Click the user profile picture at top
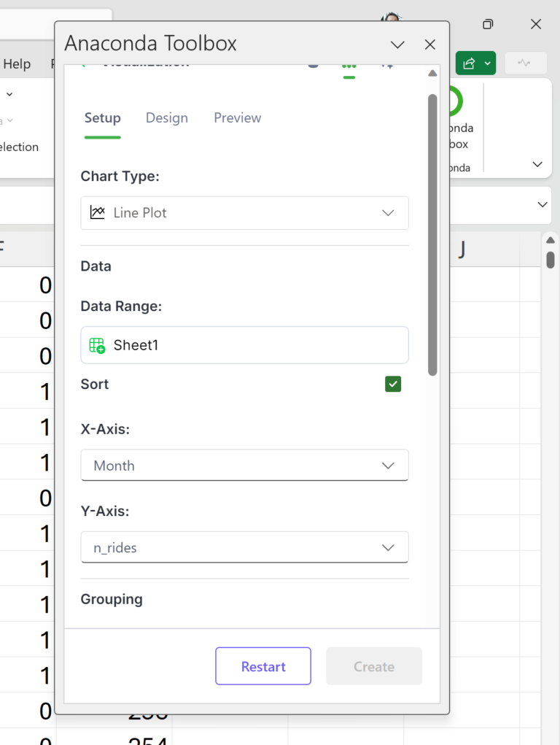This screenshot has width=560, height=745. click(392, 16)
